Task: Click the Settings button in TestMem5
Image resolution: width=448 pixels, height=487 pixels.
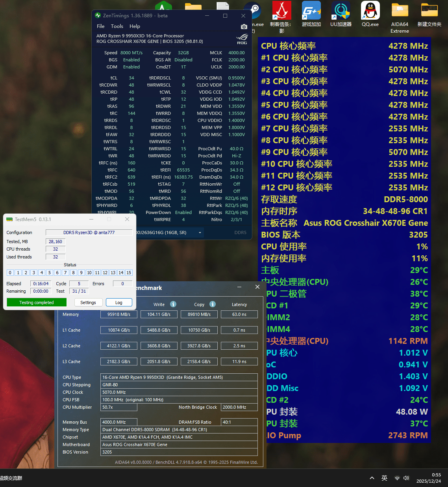Action: click(x=88, y=303)
